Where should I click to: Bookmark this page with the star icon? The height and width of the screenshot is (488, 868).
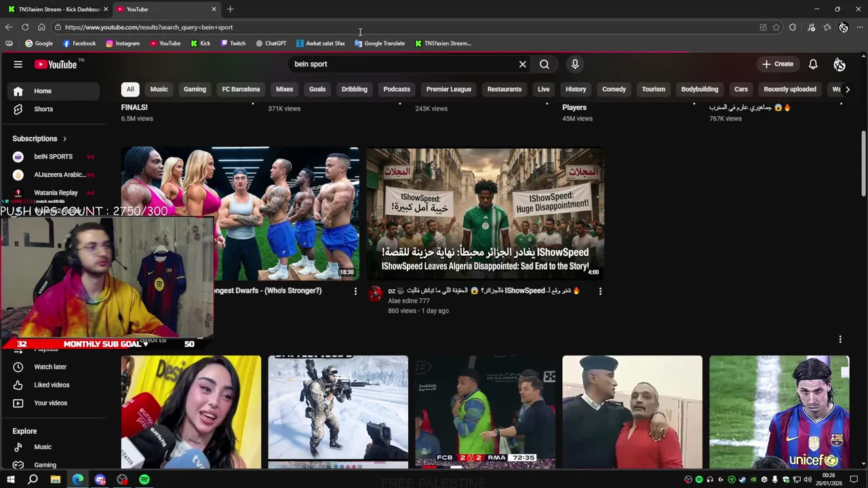pyautogui.click(x=776, y=27)
